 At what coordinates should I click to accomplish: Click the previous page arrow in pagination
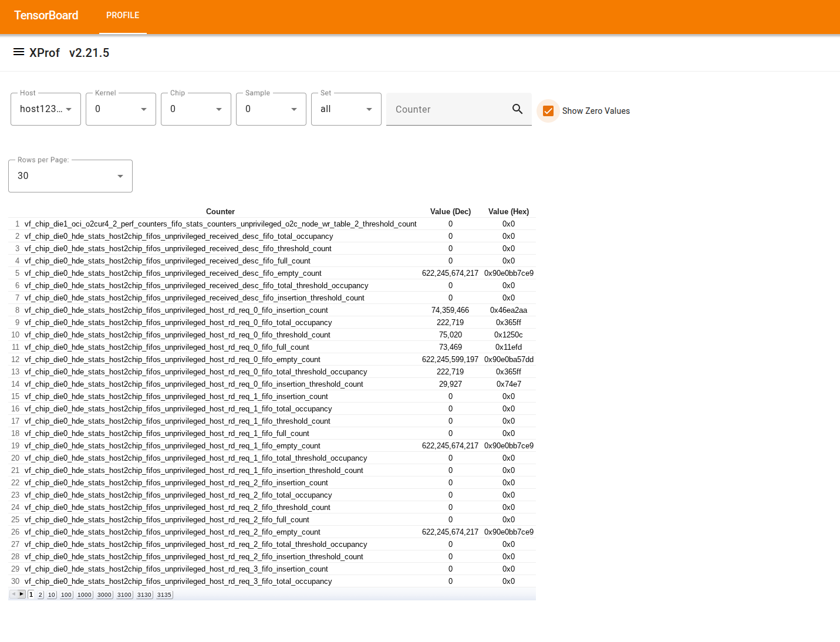(14, 594)
